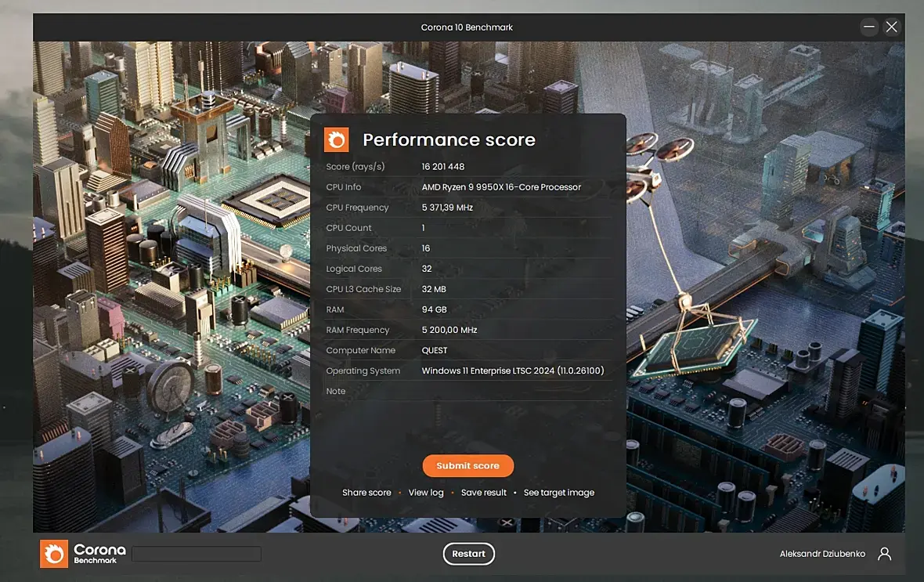
Task: Select the RAM value 94 GB
Action: click(435, 309)
